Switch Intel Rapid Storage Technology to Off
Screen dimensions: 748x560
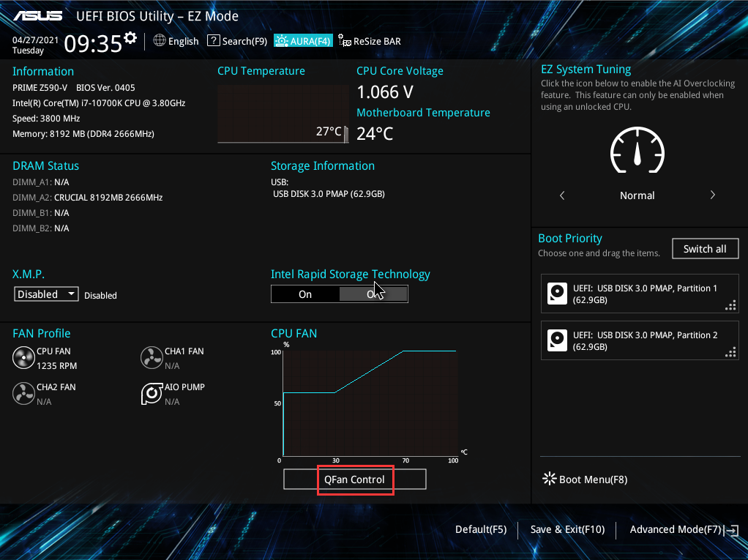coord(373,294)
